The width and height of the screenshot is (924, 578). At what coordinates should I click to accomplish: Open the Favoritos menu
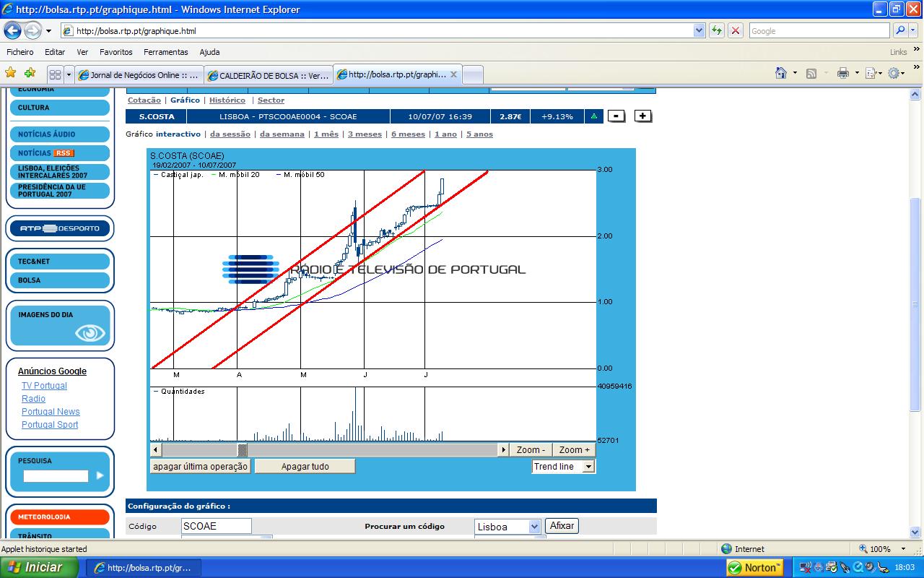click(116, 52)
